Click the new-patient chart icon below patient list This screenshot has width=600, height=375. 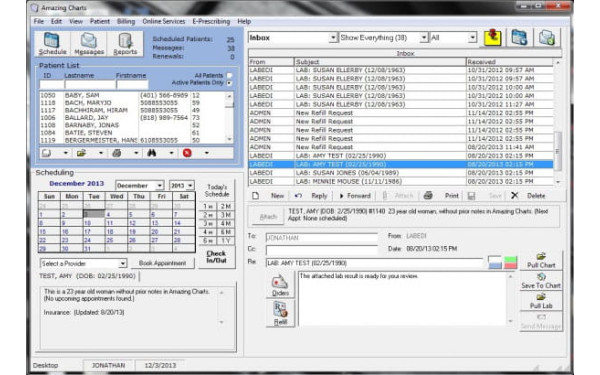tap(47, 153)
